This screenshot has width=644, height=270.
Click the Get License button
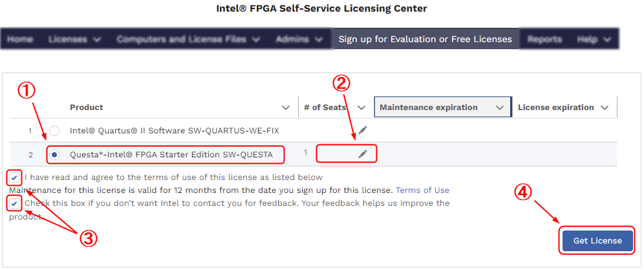[597, 241]
